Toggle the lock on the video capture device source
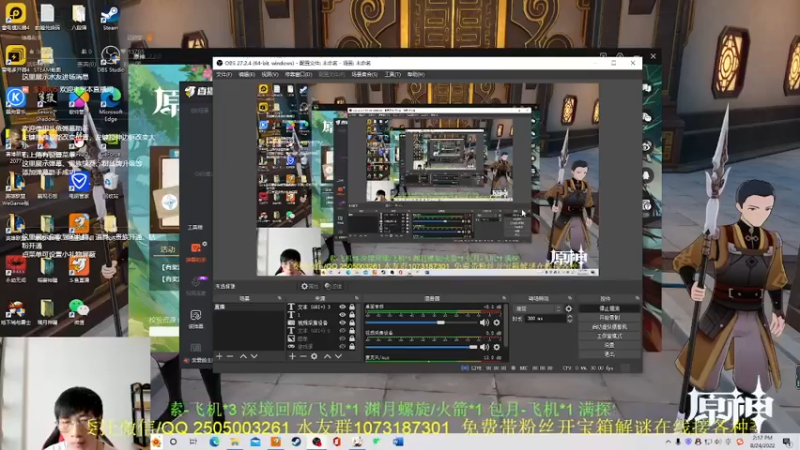Viewport: 800px width, 450px height. point(352,323)
